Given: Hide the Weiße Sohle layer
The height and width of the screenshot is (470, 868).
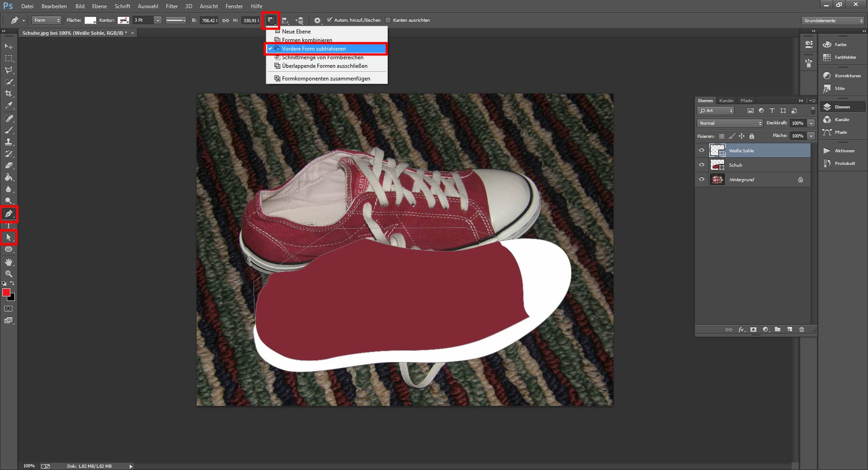Looking at the screenshot, I should tap(702, 150).
